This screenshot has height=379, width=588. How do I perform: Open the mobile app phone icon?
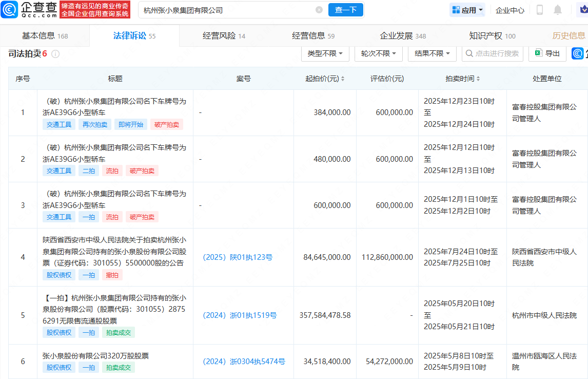click(x=540, y=10)
